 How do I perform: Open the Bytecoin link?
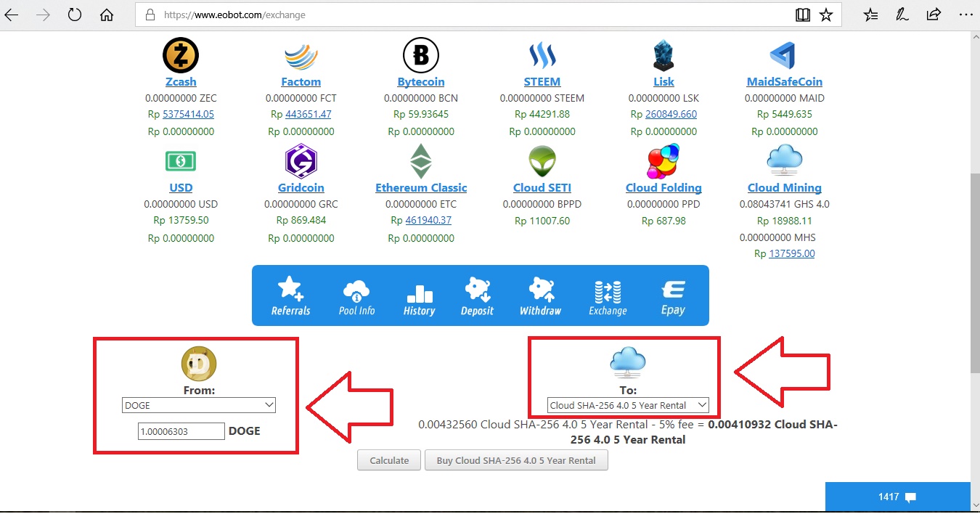tap(421, 82)
